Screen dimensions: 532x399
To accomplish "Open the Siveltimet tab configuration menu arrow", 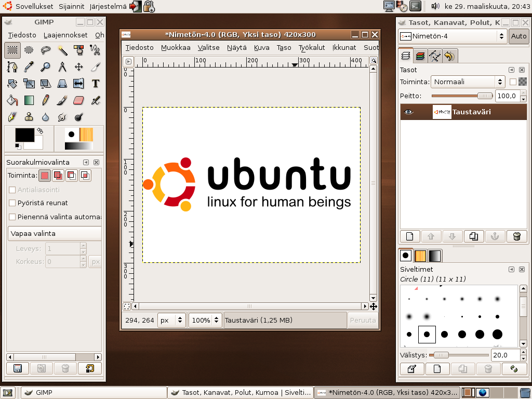I will [511, 270].
